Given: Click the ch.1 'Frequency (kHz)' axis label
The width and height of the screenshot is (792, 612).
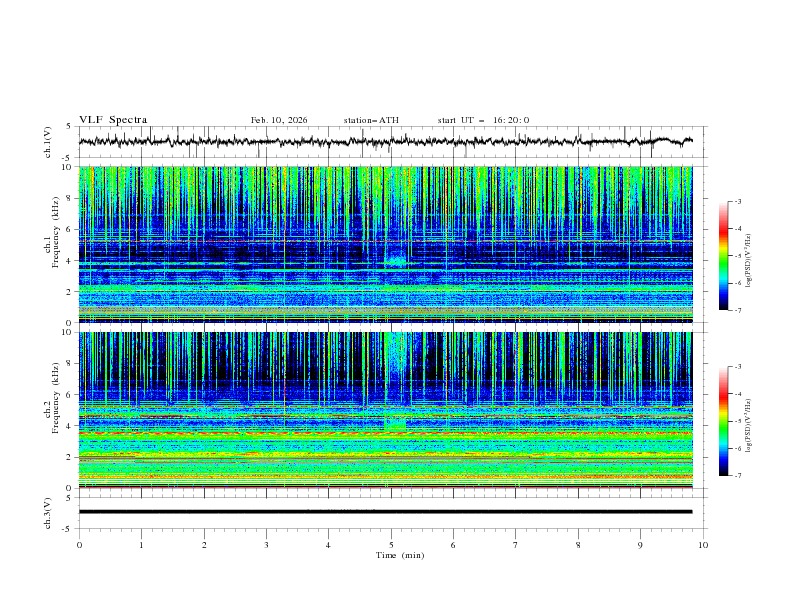Looking at the screenshot, I should pos(55,232).
